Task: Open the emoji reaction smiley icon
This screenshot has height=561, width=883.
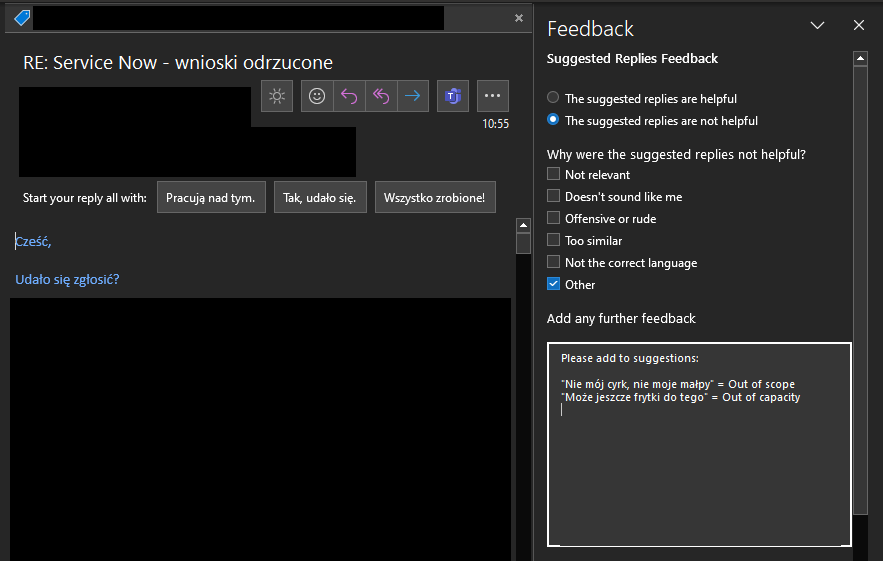Action: (x=317, y=96)
